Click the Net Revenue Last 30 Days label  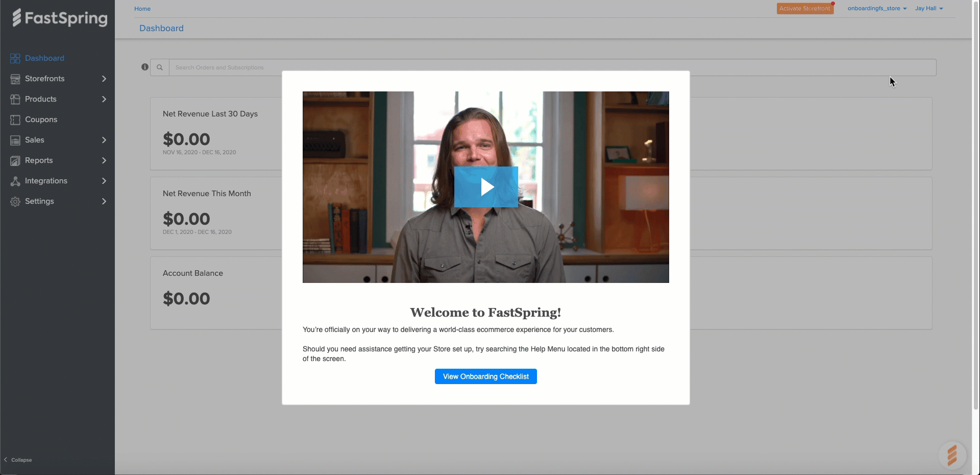(x=210, y=114)
